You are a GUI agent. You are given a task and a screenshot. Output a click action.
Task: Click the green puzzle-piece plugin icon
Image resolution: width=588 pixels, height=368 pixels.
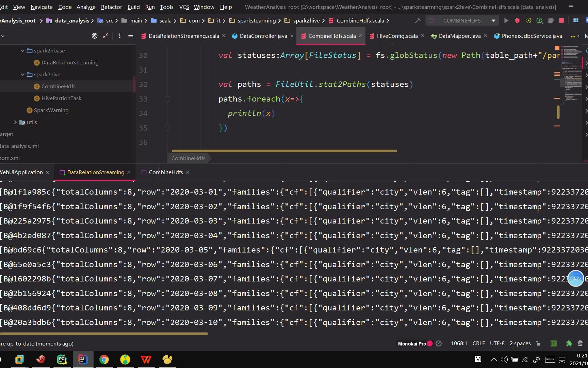pyautogui.click(x=569, y=343)
